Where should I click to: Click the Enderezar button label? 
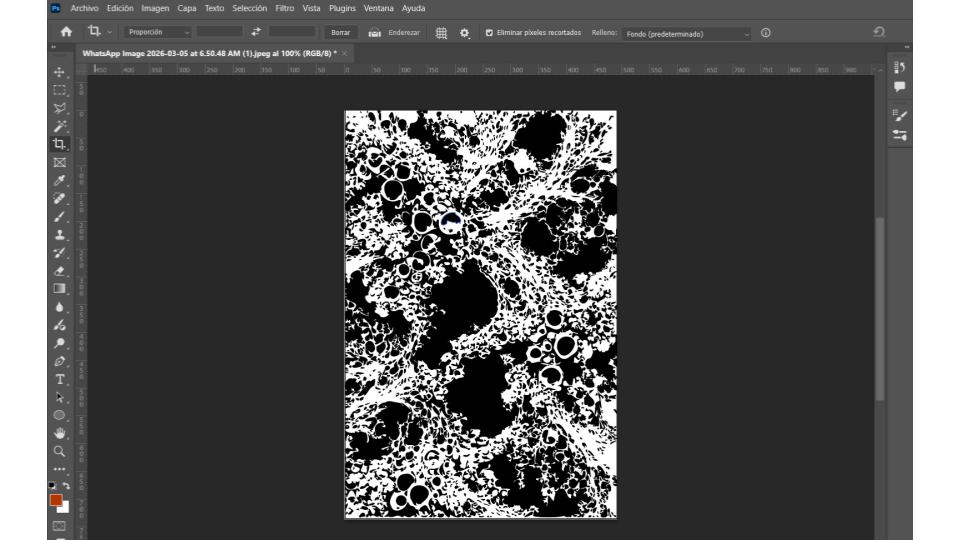pyautogui.click(x=404, y=33)
